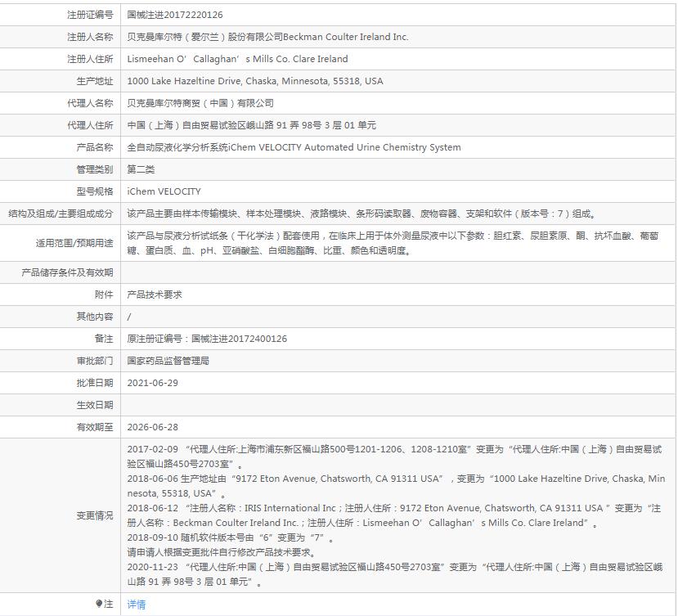Select management class value 第二类
The height and width of the screenshot is (616, 678).
tap(141, 169)
